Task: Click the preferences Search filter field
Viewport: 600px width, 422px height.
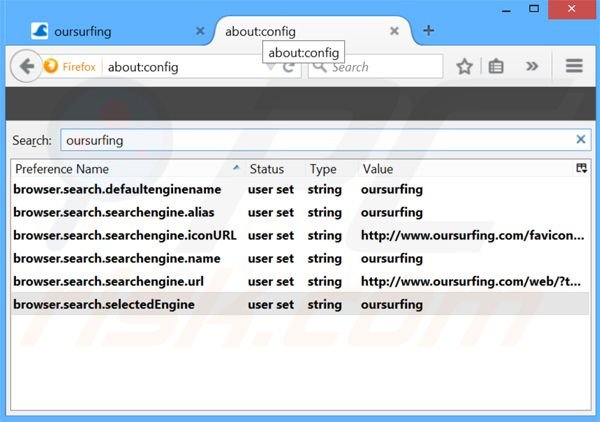Action: pos(326,140)
